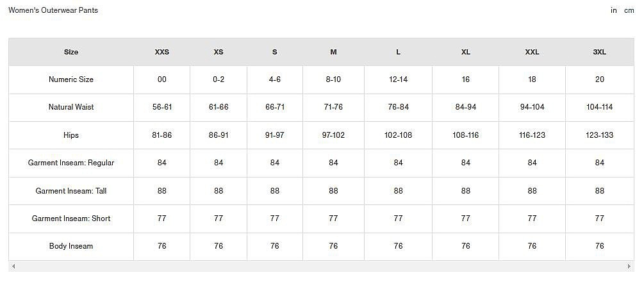Select the XXS column header
The width and height of the screenshot is (644, 289).
pos(162,52)
